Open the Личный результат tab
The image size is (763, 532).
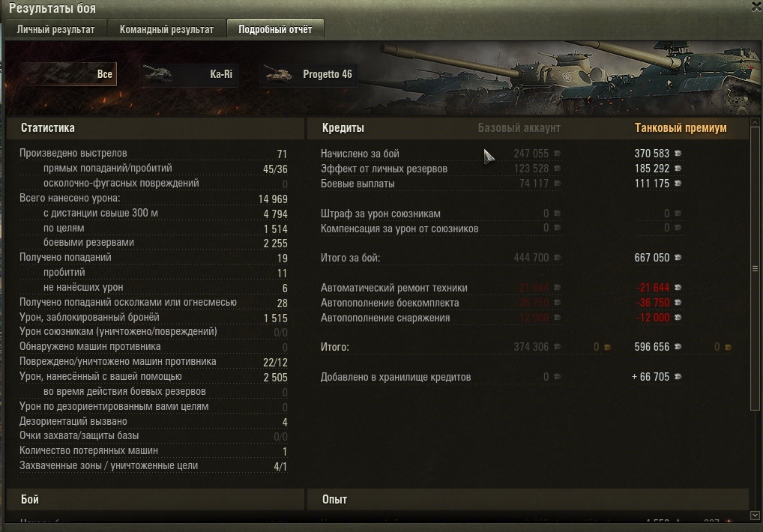pos(55,29)
